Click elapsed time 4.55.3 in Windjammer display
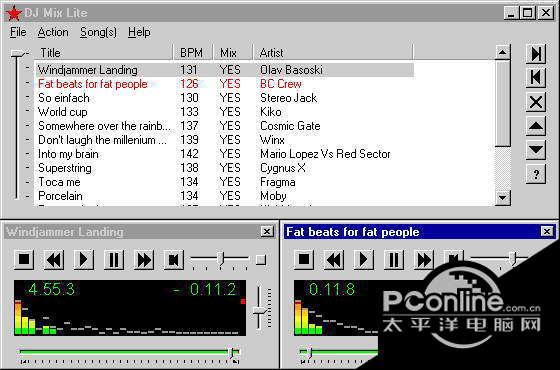Viewport: 560px width, 370px height. [51, 289]
